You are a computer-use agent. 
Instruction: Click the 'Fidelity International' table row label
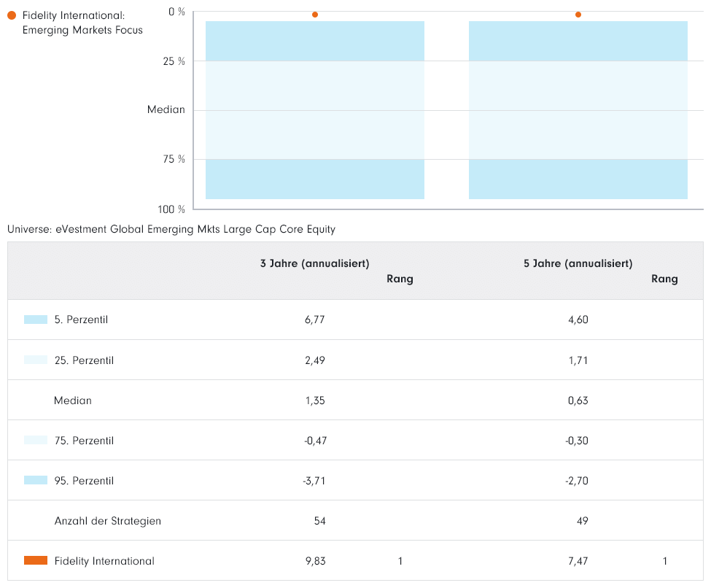coord(104,561)
